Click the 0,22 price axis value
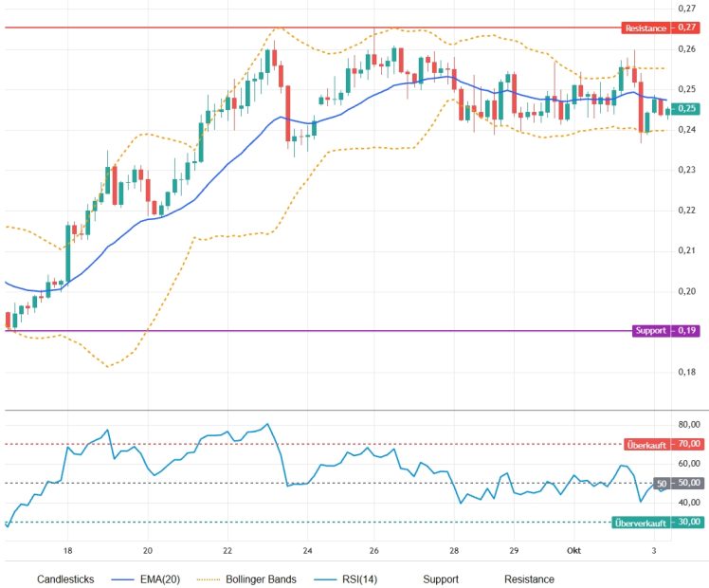This screenshot has height=588, width=709. [687, 210]
